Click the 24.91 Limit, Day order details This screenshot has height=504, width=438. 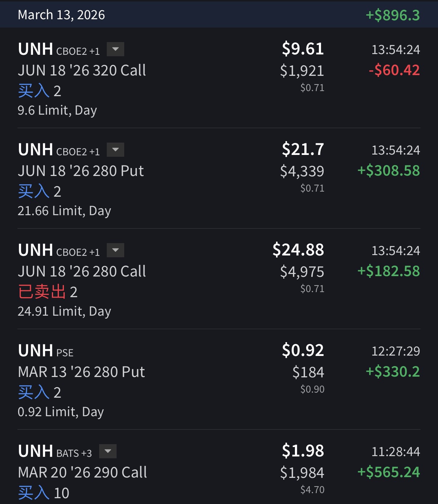(64, 311)
